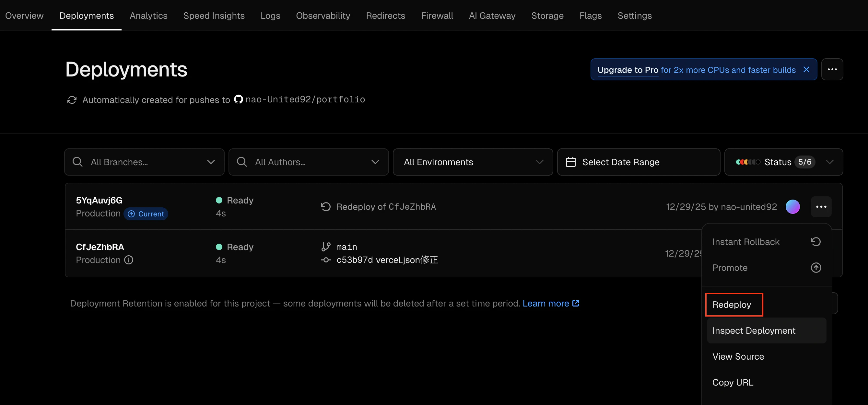Expand the All Branches dropdown chevron
868x405 pixels.
[x=211, y=162]
